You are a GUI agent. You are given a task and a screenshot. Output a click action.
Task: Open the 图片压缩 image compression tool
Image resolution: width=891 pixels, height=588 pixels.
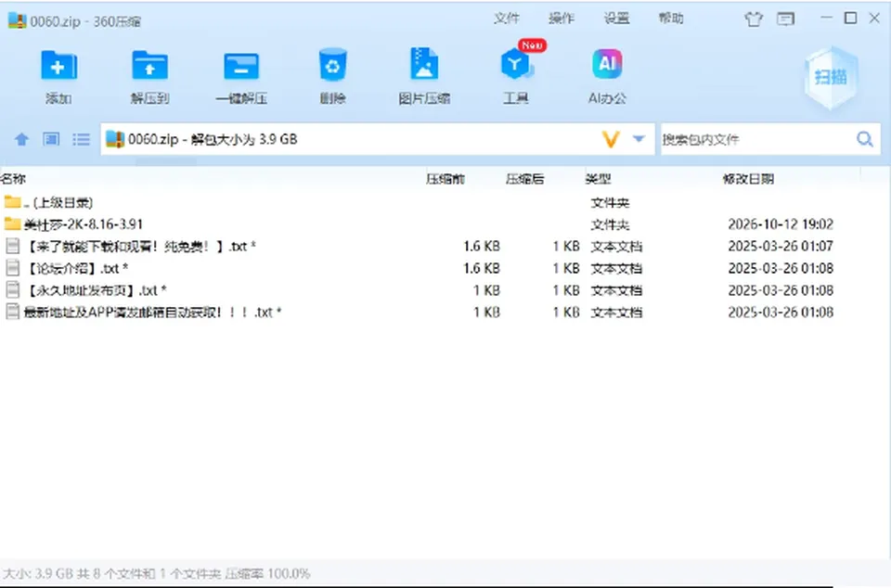tap(424, 64)
